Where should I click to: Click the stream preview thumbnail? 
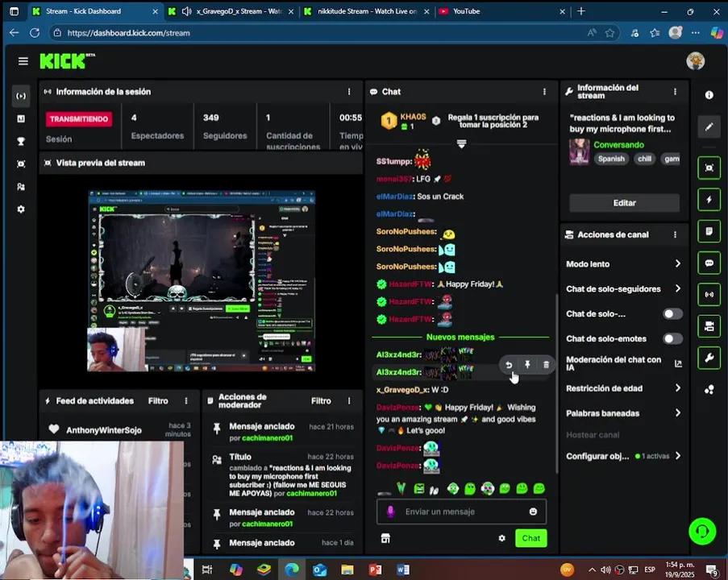click(x=202, y=280)
